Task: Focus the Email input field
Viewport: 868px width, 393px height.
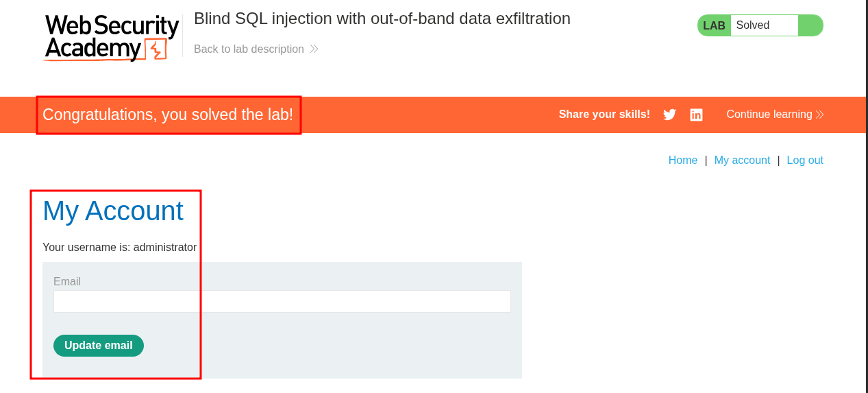Action: click(282, 301)
